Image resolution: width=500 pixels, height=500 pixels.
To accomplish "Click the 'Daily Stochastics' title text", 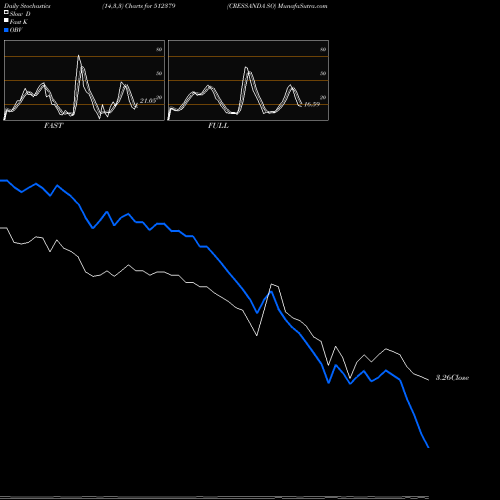I will (x=27, y=6).
